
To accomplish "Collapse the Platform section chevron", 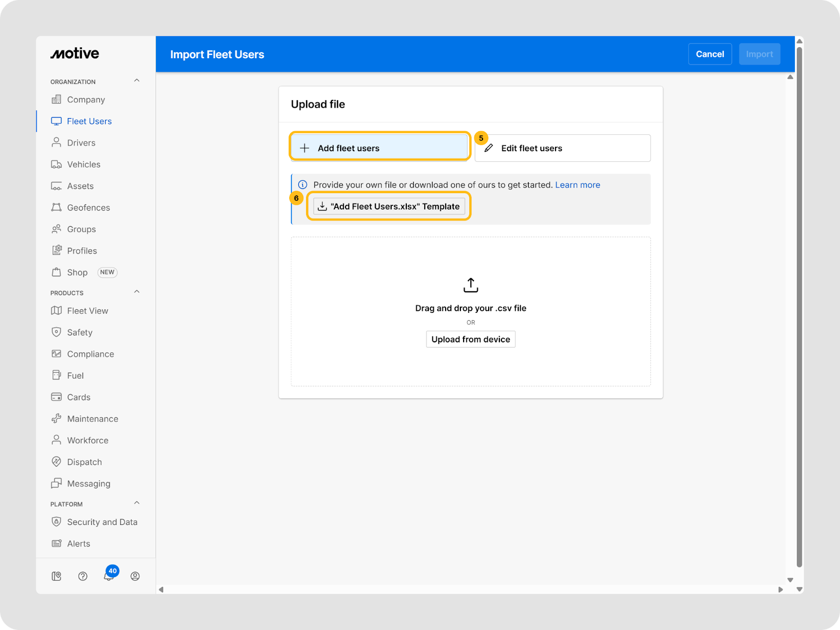I will [x=136, y=503].
